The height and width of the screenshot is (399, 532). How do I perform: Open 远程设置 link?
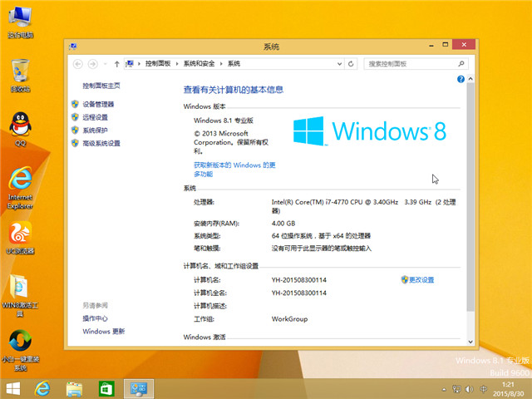[x=96, y=117]
